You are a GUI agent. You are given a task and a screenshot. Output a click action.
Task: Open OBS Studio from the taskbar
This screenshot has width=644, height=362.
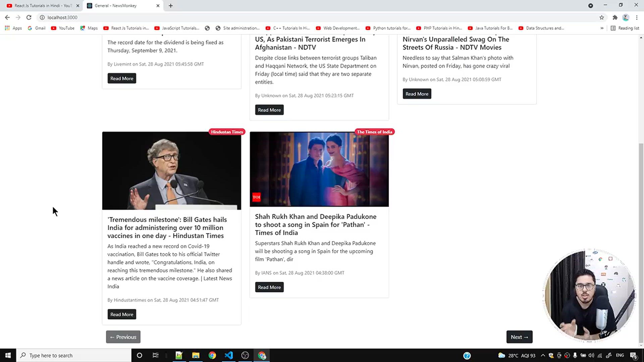(245, 355)
